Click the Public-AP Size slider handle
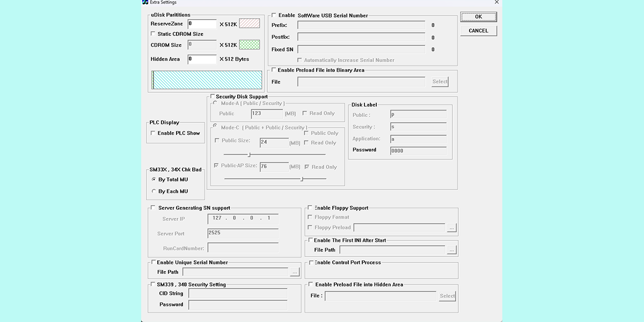Screen dimensions: 644x322 click(x=302, y=179)
